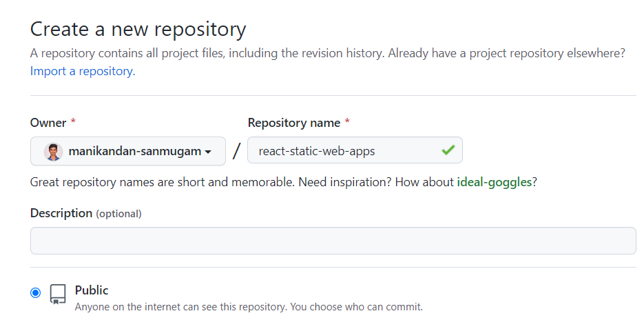Click into the Description text box
This screenshot has height=320, width=644.
tap(333, 241)
